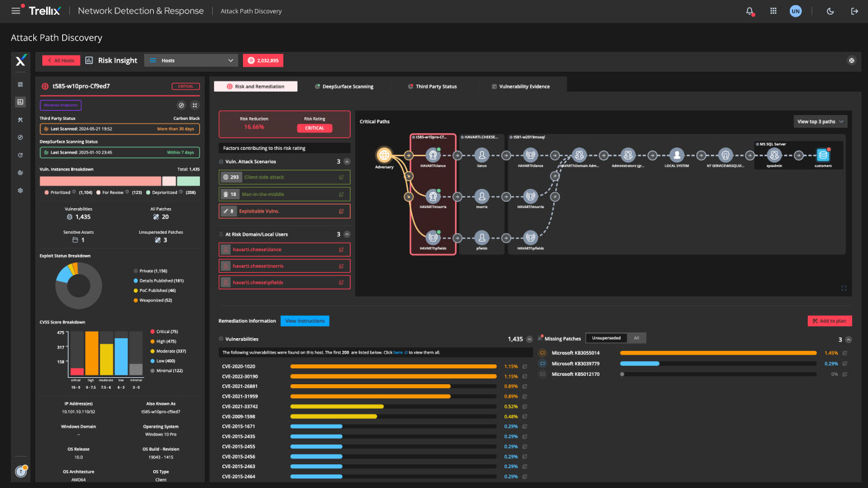This screenshot has width=868, height=488.
Task: Expand the Critical Paths graph fullscreen
Action: [844, 288]
